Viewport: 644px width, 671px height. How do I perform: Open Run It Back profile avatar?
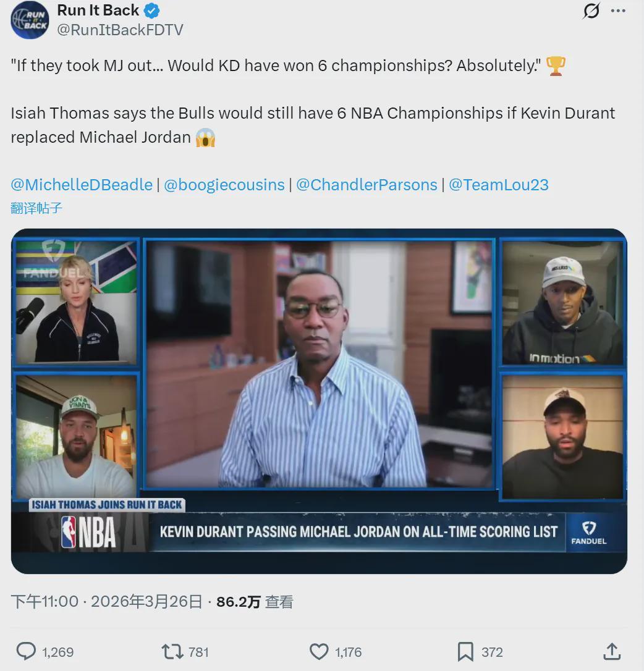click(x=30, y=20)
